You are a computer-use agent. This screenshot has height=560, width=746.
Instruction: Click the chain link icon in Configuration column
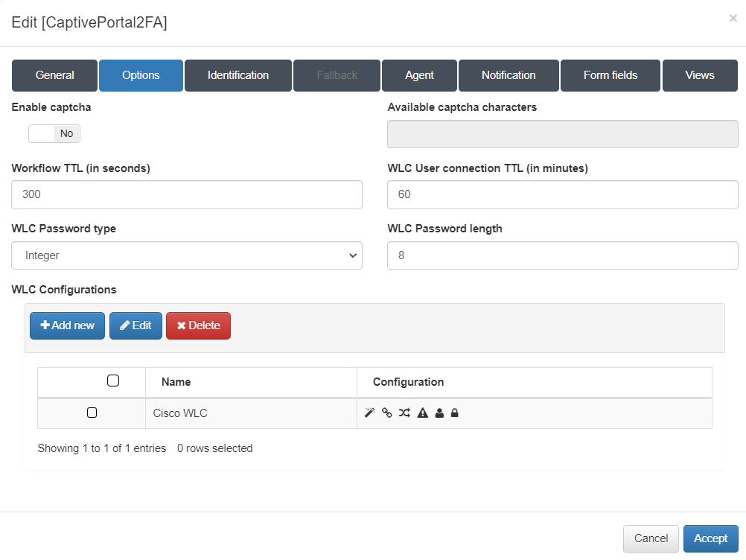click(x=387, y=413)
